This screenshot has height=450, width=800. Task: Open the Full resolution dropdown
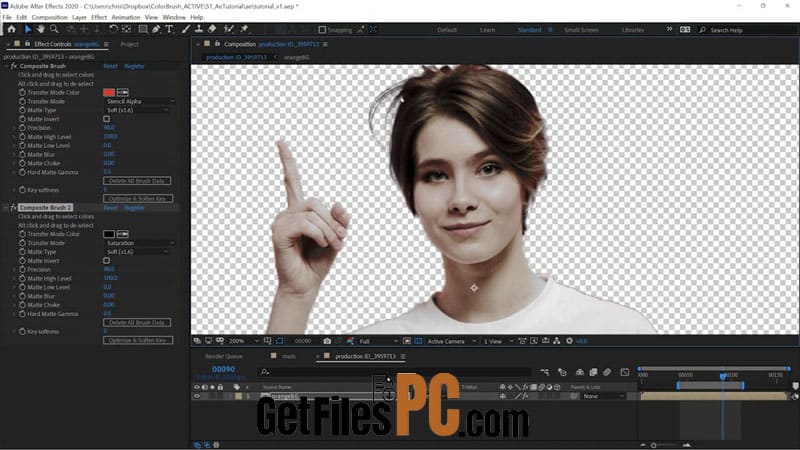(x=378, y=341)
